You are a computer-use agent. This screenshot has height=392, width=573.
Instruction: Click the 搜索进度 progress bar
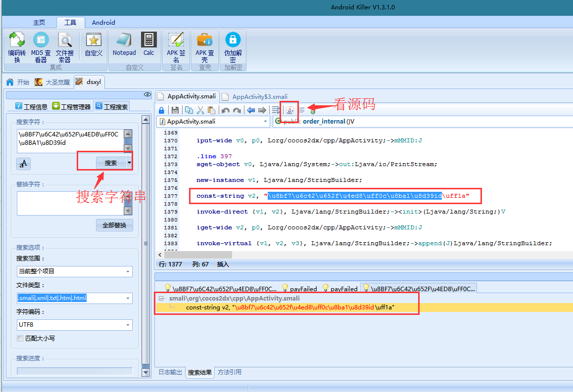point(75,371)
